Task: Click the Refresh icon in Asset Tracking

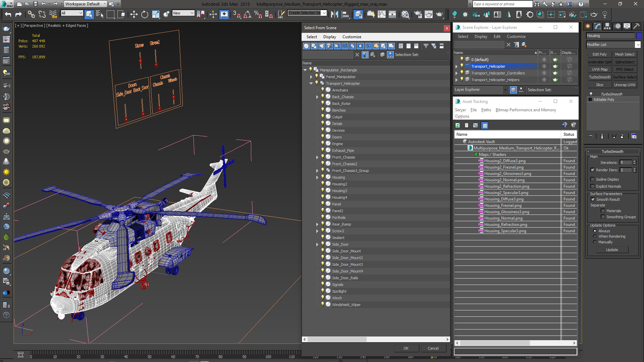Action: point(458,125)
